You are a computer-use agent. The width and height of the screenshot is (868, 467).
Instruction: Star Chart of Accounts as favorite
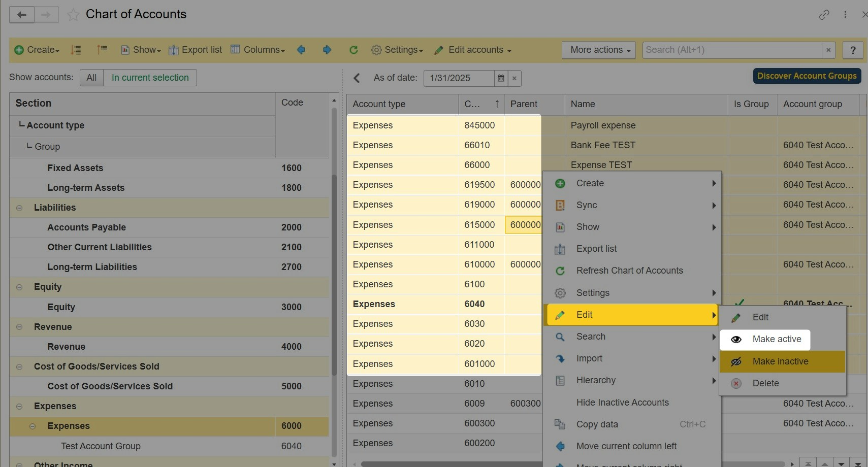[73, 15]
